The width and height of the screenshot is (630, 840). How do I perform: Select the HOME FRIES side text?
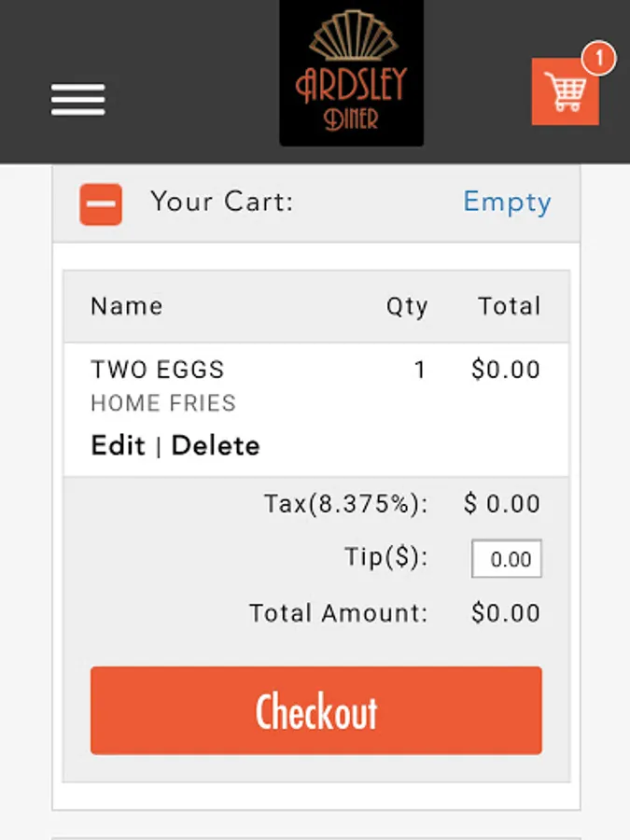point(163,403)
